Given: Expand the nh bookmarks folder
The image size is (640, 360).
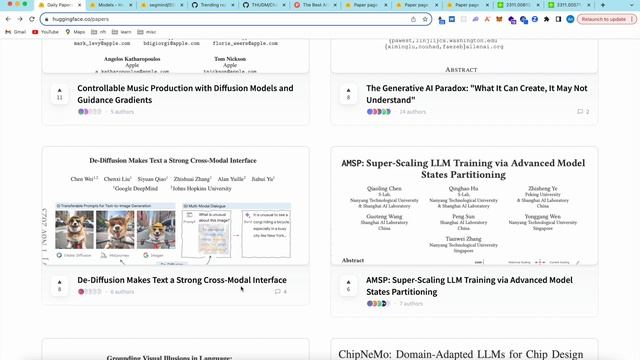Looking at the screenshot, I should [99, 32].
